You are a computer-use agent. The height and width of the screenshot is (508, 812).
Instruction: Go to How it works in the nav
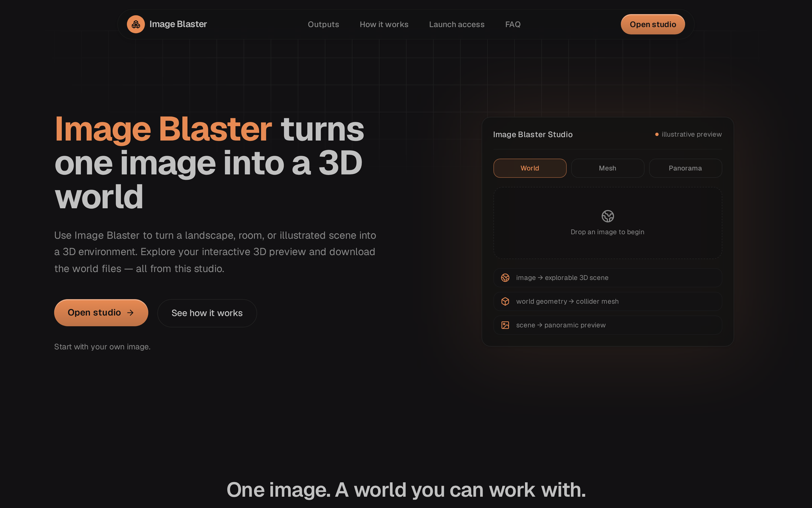384,25
